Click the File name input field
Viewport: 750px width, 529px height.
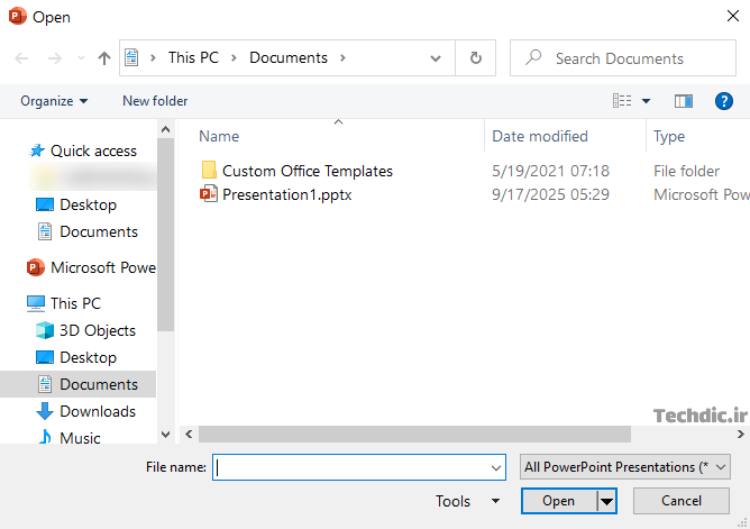click(x=350, y=467)
